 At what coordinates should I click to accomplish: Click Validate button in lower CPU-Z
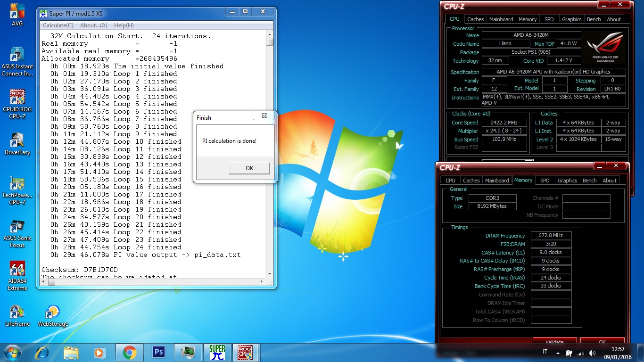pyautogui.click(x=554, y=341)
